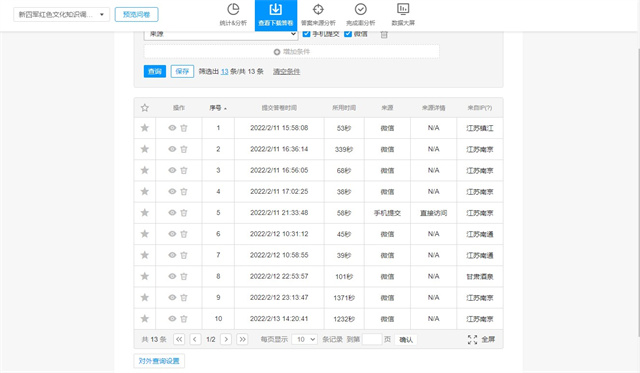Go to last page double-arrow button
This screenshot has height=373, width=640.
[242, 339]
